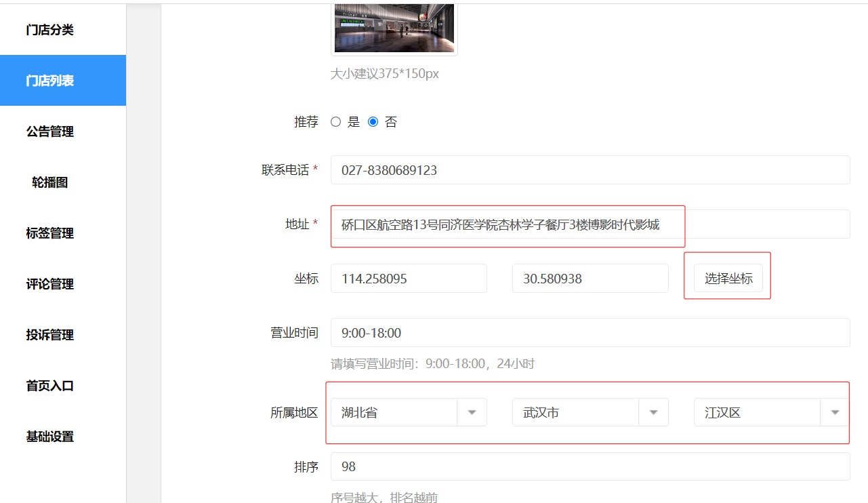
Task: Expand the 湖北省 province dropdown
Action: point(408,412)
